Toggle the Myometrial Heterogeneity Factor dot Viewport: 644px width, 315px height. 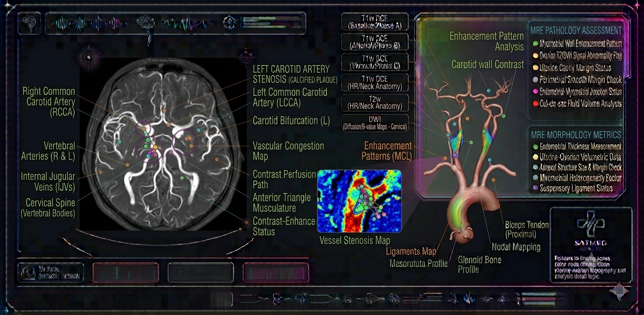tap(535, 178)
